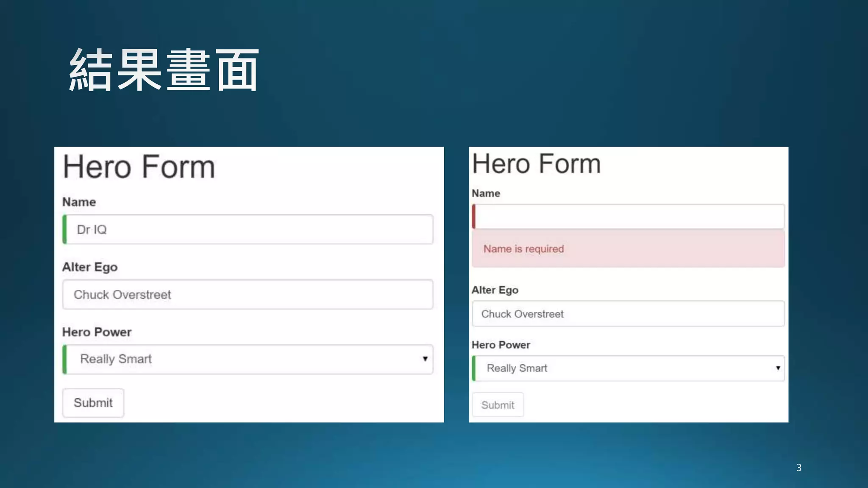Click the slide title 結果畫面

coord(164,70)
